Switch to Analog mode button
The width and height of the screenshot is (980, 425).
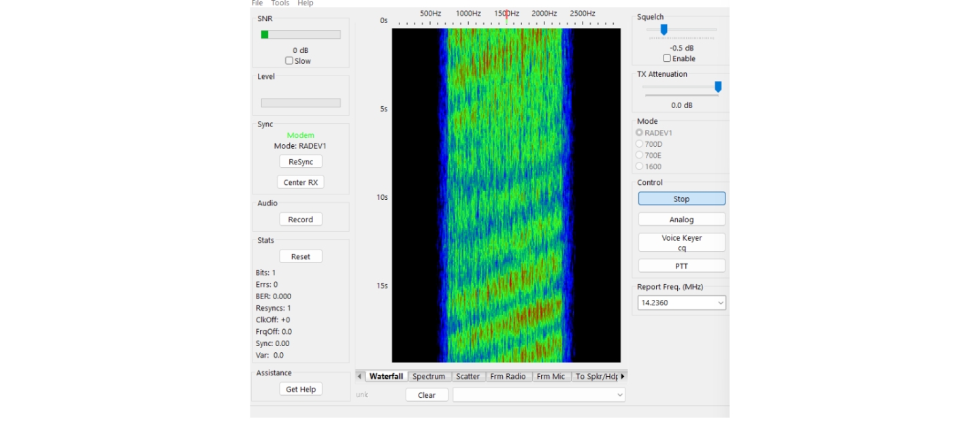pyautogui.click(x=682, y=220)
